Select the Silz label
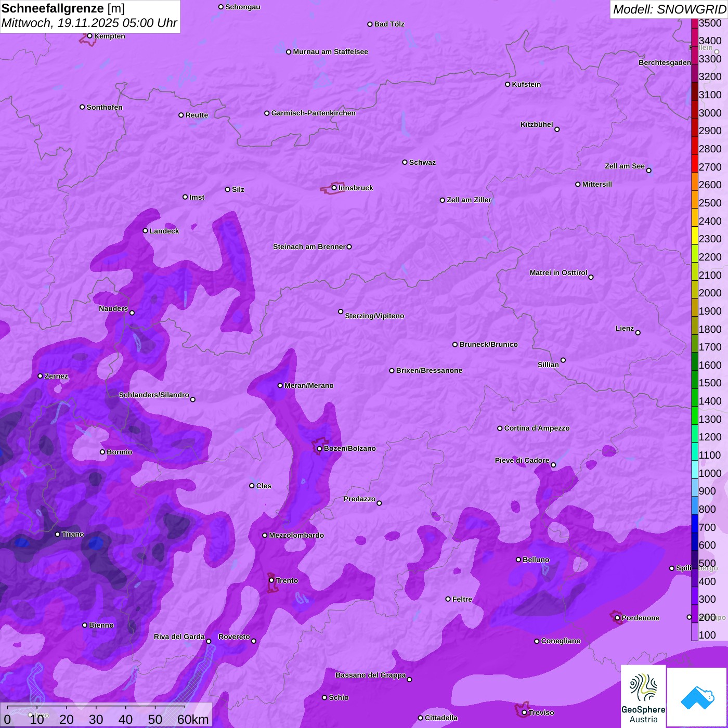The height and width of the screenshot is (728, 728). 238,189
